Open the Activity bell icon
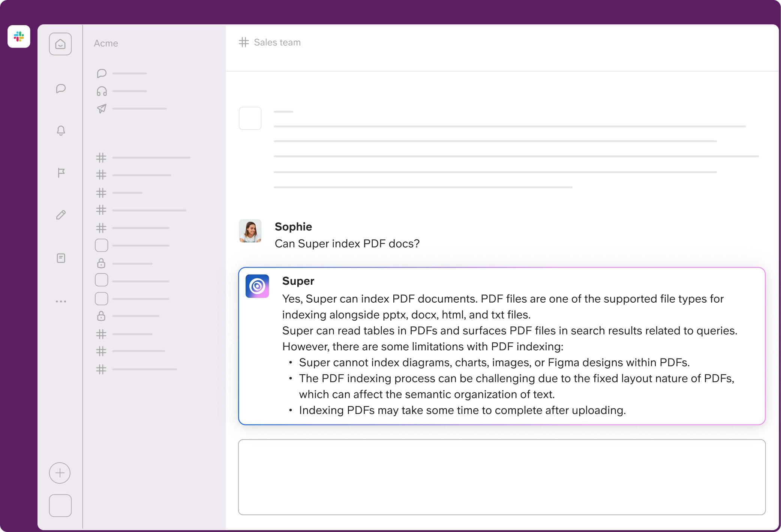Image resolution: width=781 pixels, height=532 pixels. tap(61, 130)
